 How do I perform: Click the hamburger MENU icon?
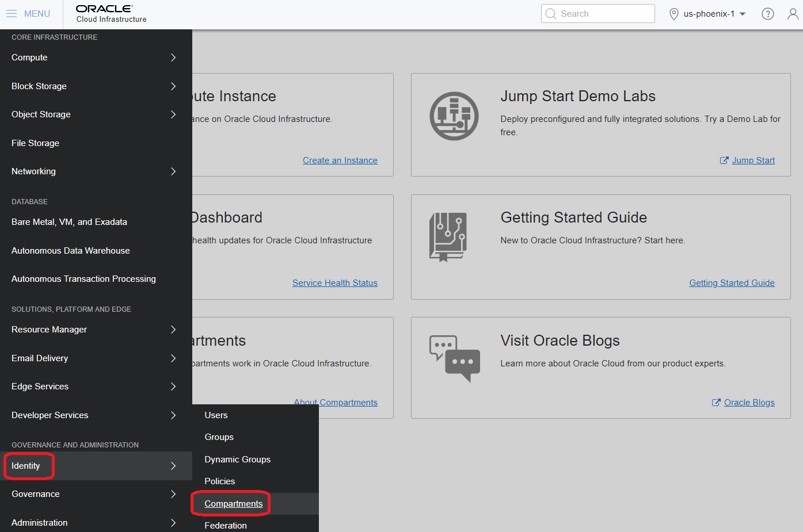pos(12,14)
